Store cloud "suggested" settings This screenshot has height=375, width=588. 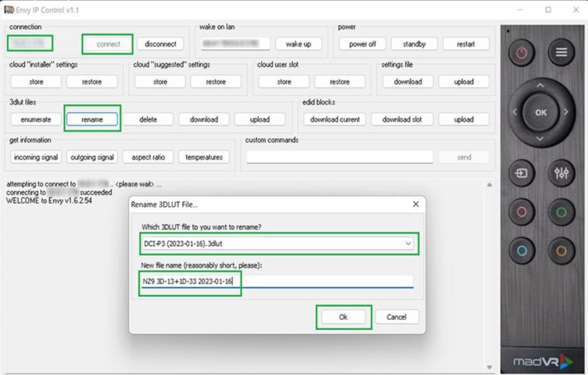point(160,82)
